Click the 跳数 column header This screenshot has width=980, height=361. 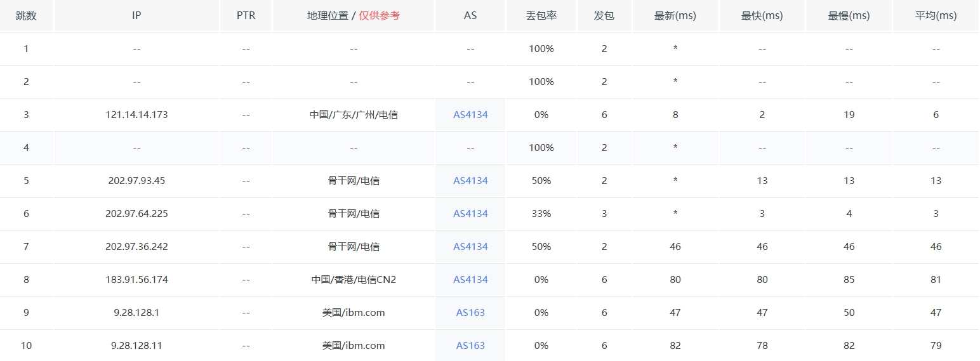click(x=26, y=16)
